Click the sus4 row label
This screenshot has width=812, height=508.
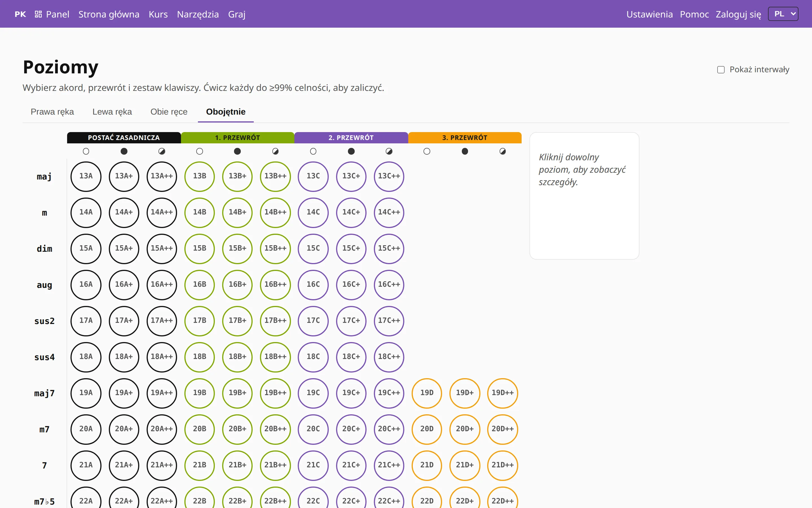pyautogui.click(x=44, y=357)
